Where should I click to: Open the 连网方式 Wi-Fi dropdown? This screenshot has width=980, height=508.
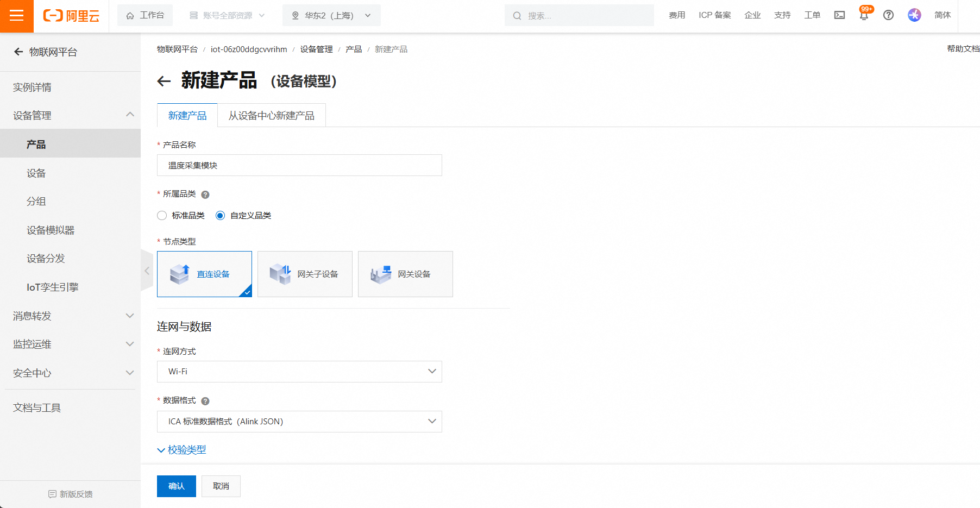coord(299,372)
